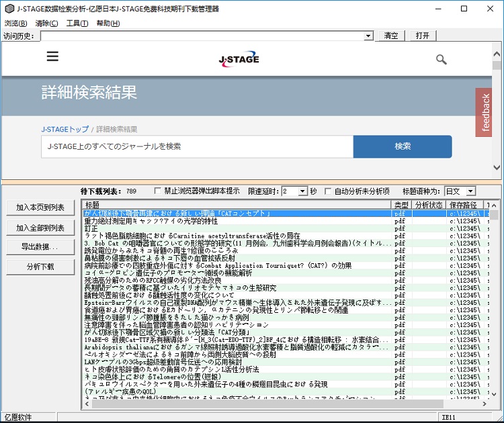Click the J-STAGE logo
This screenshot has width=504, height=423.
239,59
